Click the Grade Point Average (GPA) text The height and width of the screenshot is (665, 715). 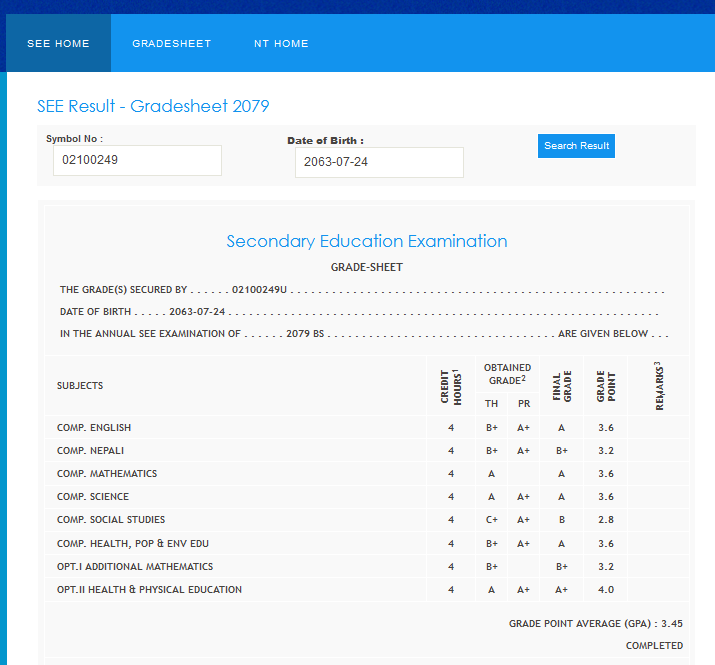(595, 623)
